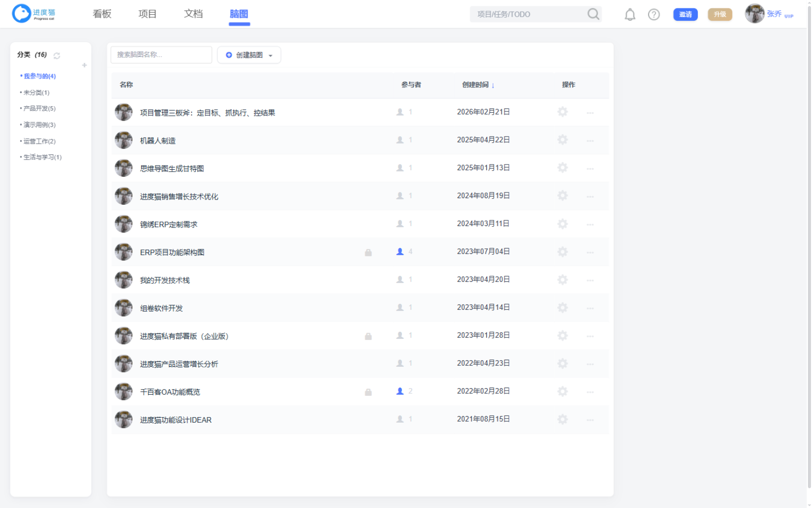Click the date 2023年04月14日
The height and width of the screenshot is (508, 812).
pos(483,307)
